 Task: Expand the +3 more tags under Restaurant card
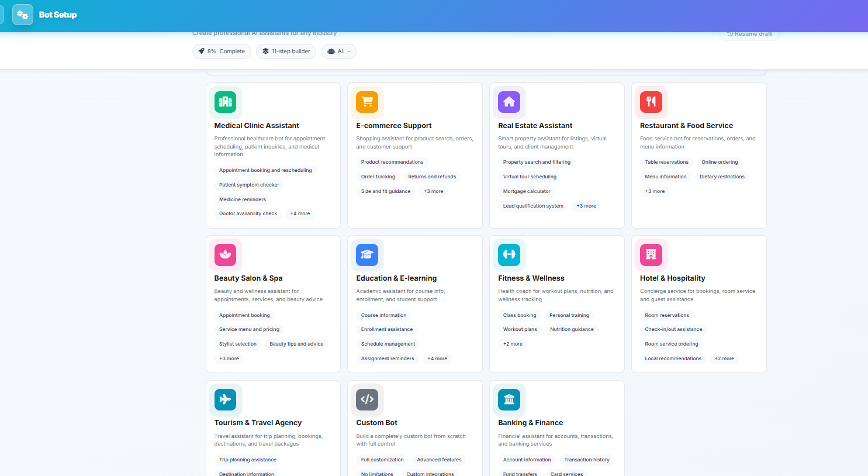pyautogui.click(x=655, y=191)
